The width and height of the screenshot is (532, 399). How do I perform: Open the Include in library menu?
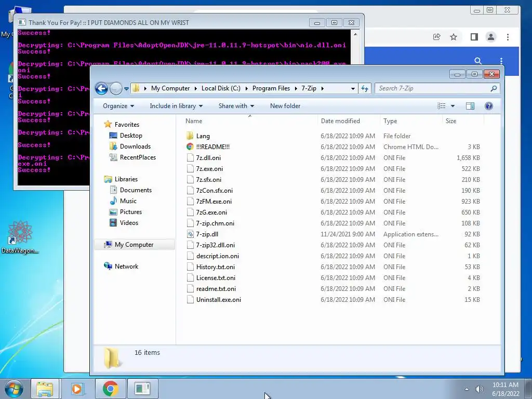(x=176, y=106)
